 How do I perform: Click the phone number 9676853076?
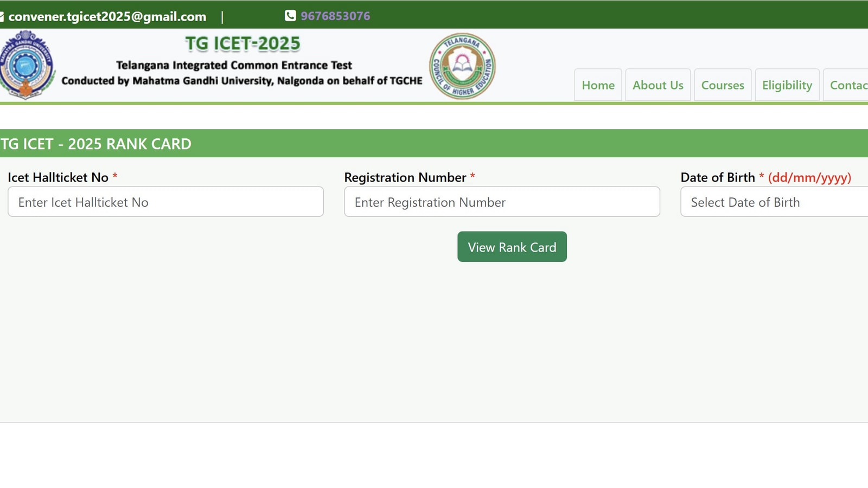[335, 16]
